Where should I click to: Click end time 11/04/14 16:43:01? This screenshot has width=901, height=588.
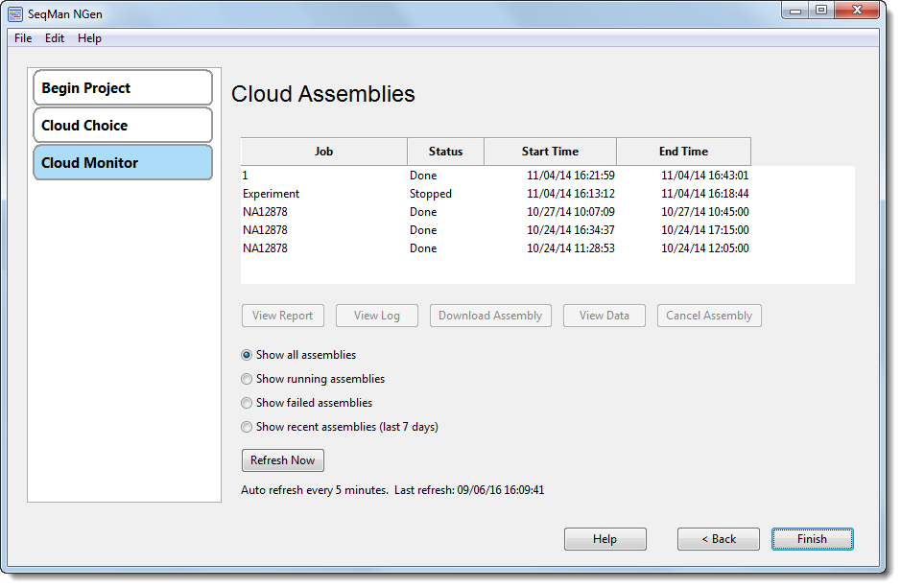[705, 176]
